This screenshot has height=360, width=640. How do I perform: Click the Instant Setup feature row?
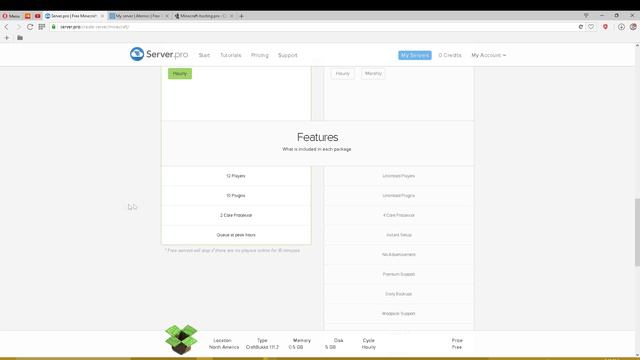click(399, 235)
